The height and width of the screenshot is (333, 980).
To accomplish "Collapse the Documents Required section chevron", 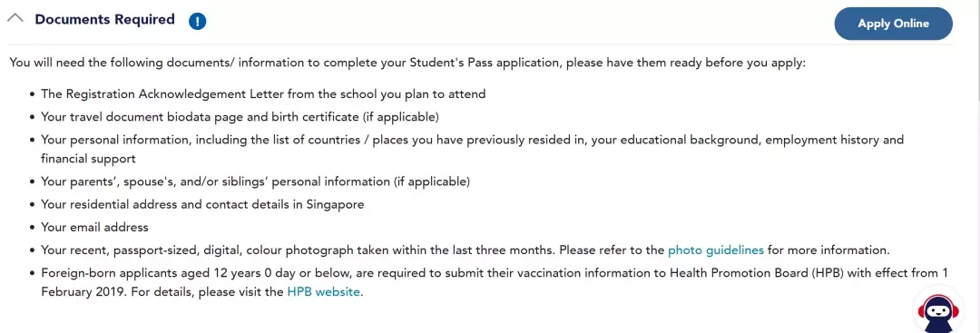I will 15,19.
